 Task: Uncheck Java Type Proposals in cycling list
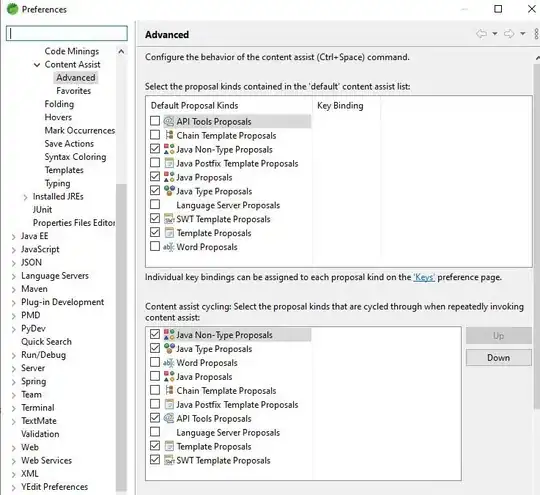(x=155, y=348)
